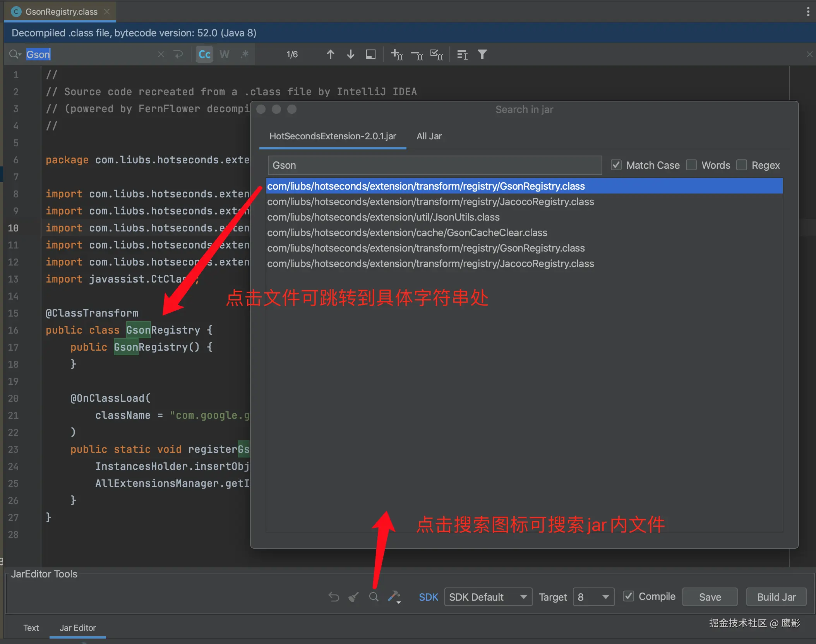Toggle the regex search button in find bar
The height and width of the screenshot is (644, 816).
[244, 54]
